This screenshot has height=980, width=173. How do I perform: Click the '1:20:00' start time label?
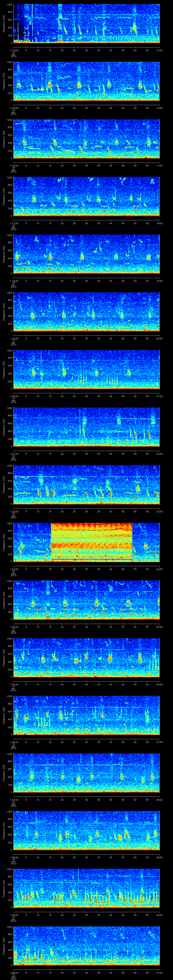[14, 396]
